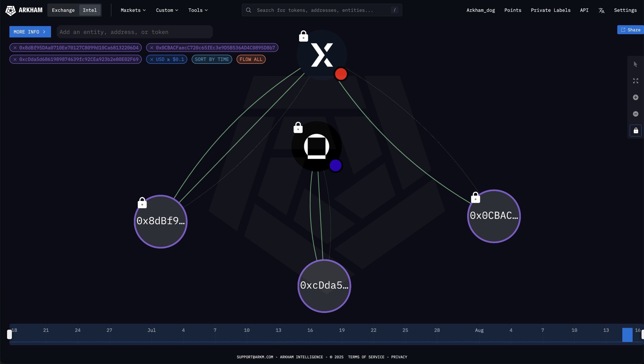
Task: Select the cursor tool on the right panel
Action: [x=635, y=64]
